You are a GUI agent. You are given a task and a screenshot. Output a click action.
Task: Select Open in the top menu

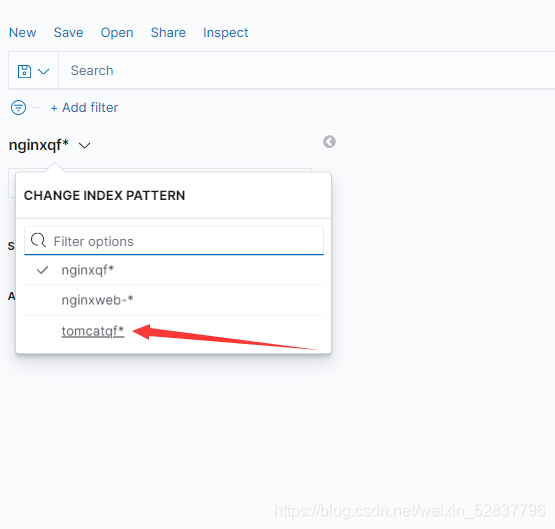pos(117,33)
